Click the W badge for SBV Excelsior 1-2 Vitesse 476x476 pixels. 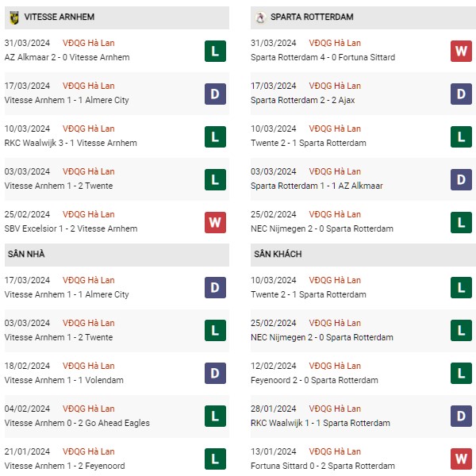click(x=215, y=222)
